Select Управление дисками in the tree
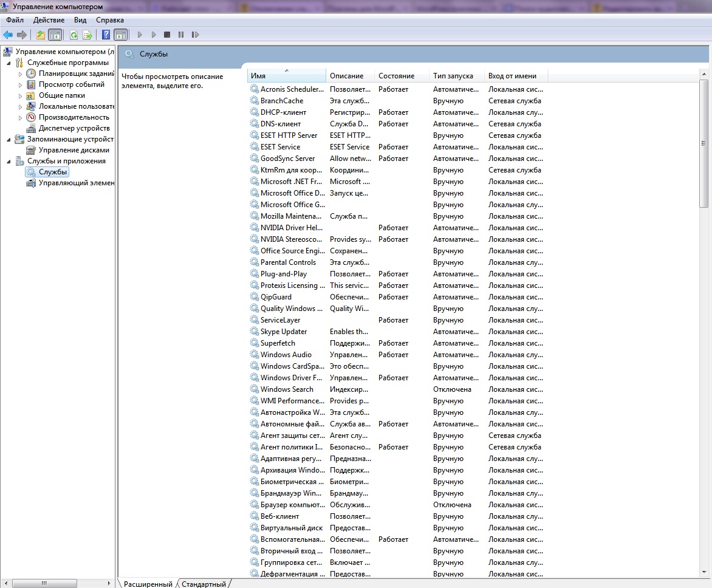The height and width of the screenshot is (588, 712). point(74,150)
